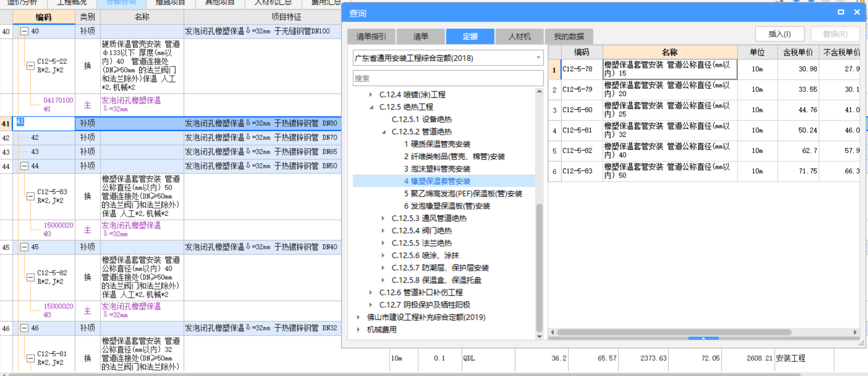Screen dimensions: 868x376
Task: Click the 编码 cell of row 41
Action: pos(44,123)
